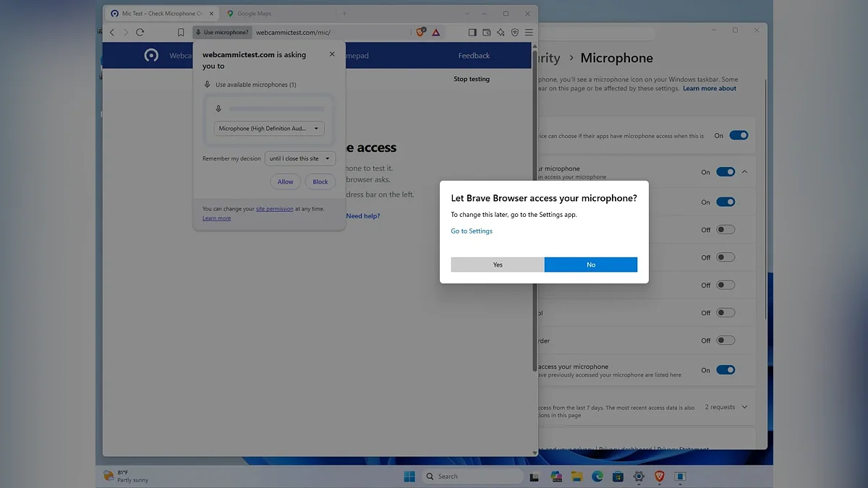Open Leo AI sparkle icon in toolbar
The height and width of the screenshot is (488, 868).
coord(501,33)
